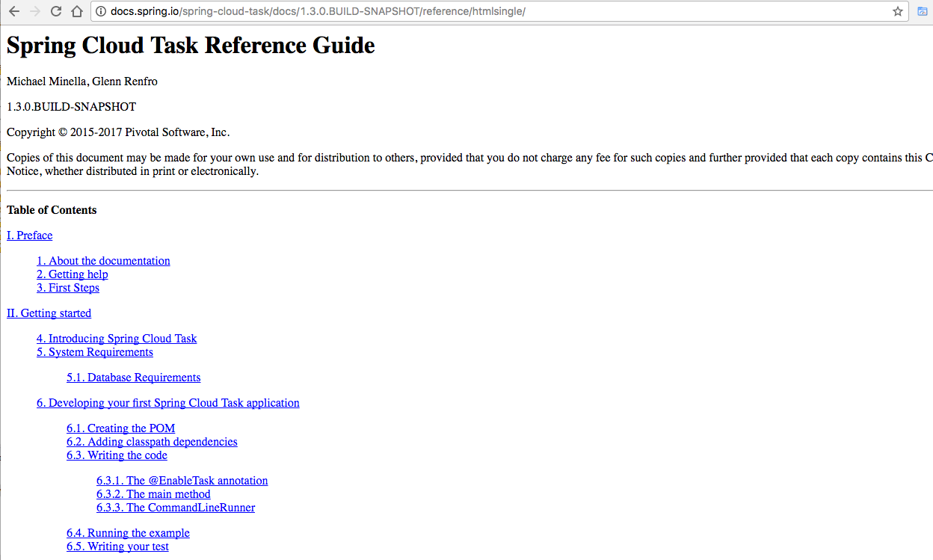Viewport: 933px width, 560px height.
Task: Click the Spring Cloud Task Reference Guide heading
Action: tap(191, 46)
